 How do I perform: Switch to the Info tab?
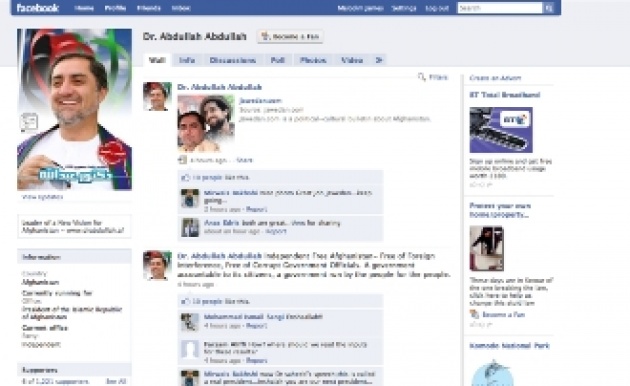(187, 60)
